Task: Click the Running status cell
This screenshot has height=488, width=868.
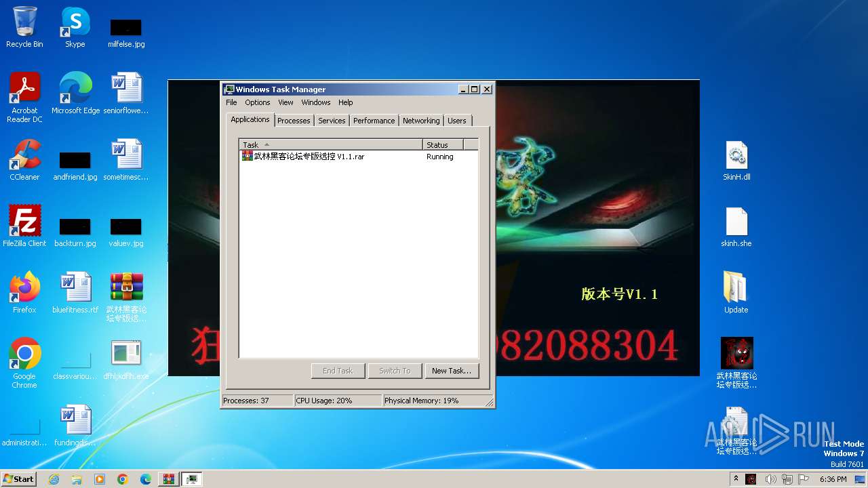Action: [440, 157]
